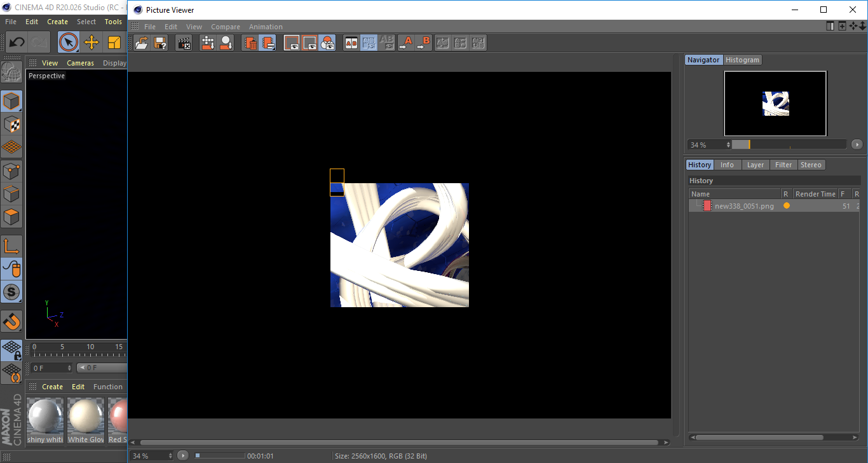Switch to the Layer tab
Screen dimensions: 868x463
pyautogui.click(x=756, y=165)
